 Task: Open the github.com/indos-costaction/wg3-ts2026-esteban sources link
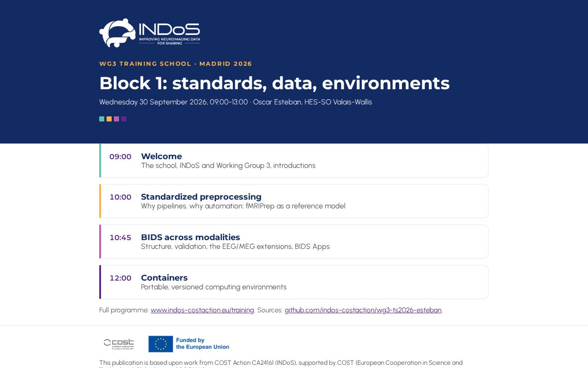tap(363, 310)
